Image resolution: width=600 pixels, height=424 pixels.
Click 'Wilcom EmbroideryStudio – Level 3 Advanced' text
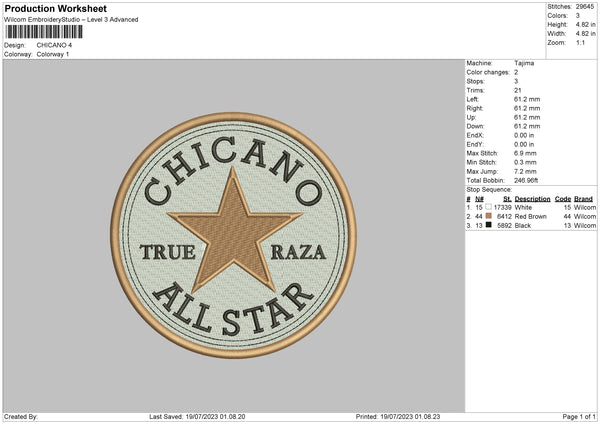71,20
